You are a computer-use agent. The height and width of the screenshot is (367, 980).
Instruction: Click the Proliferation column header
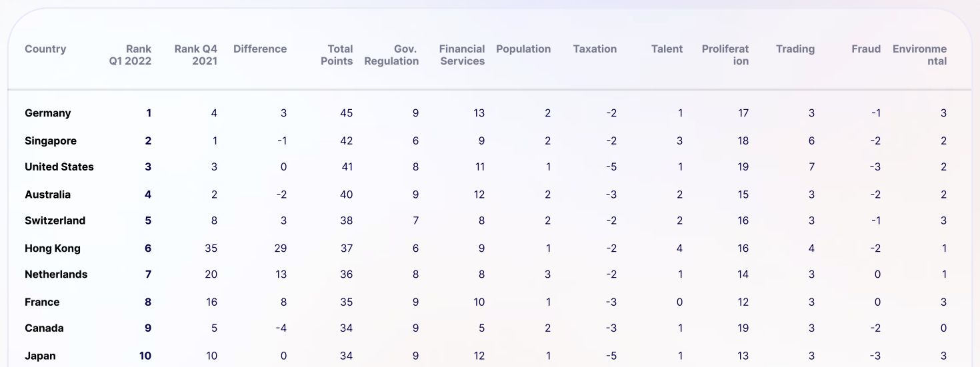725,55
